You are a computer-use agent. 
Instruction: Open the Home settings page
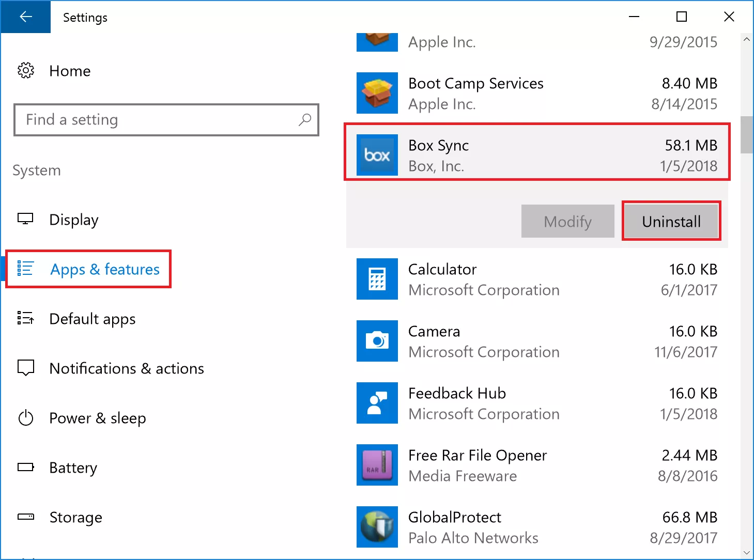tap(70, 71)
